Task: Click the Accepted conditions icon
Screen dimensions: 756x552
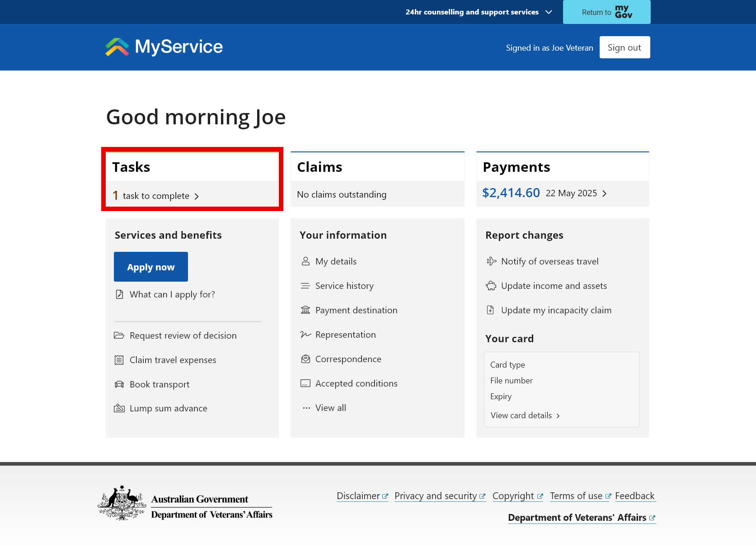Action: [306, 383]
